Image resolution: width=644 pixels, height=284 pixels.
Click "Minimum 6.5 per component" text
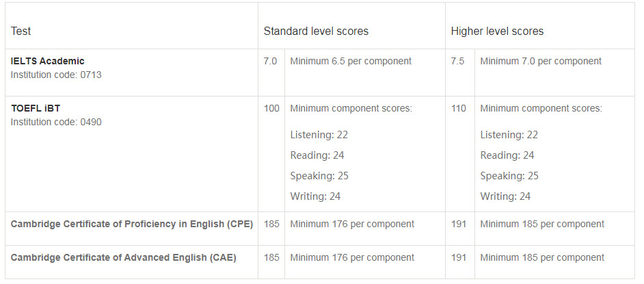coord(351,62)
